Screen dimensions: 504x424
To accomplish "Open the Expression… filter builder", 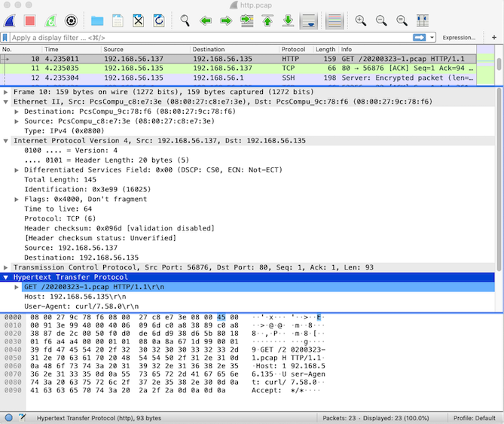I will point(459,38).
